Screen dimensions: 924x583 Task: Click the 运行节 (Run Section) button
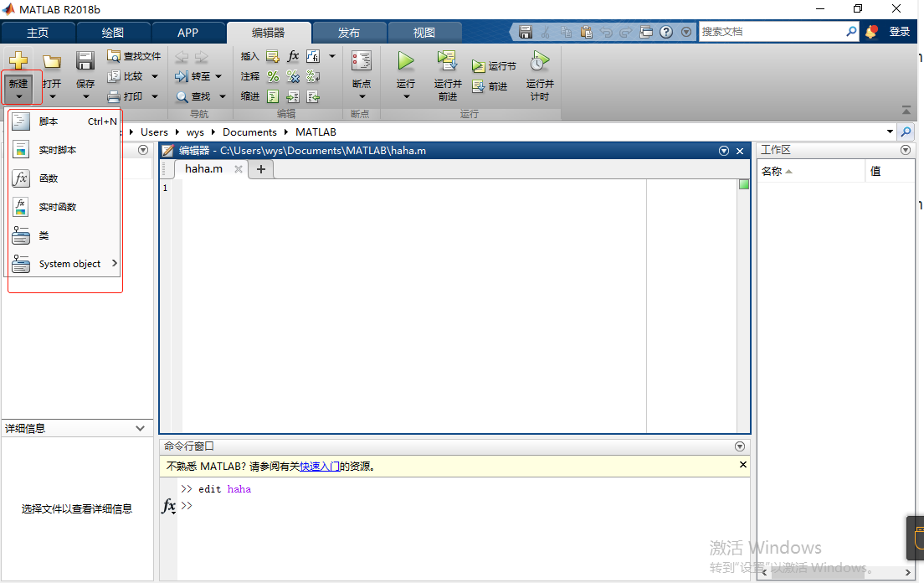coord(495,66)
